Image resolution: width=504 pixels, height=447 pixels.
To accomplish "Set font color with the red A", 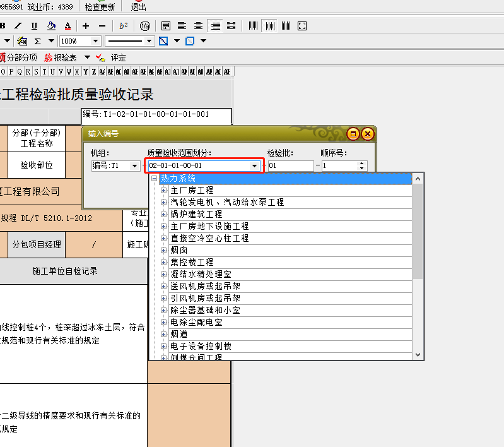I will tap(67, 26).
